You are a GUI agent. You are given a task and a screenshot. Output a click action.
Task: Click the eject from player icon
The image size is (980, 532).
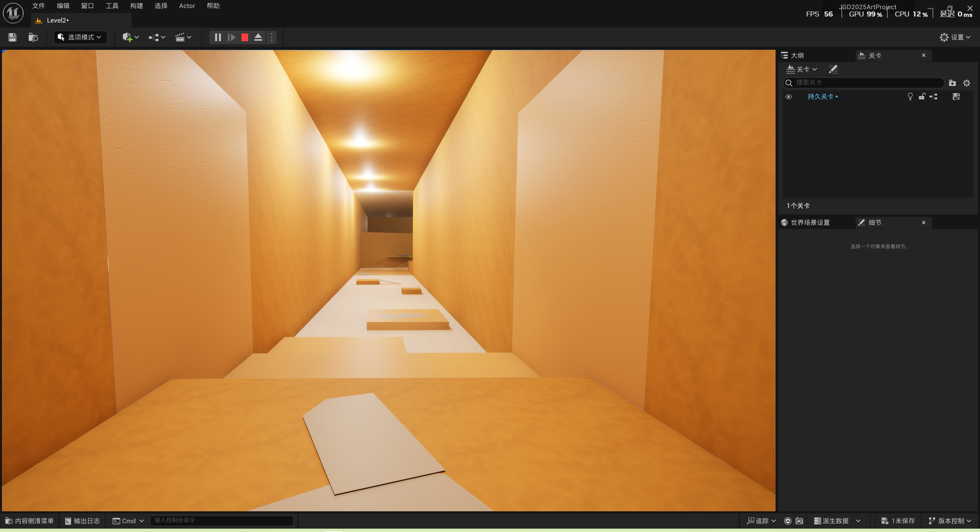click(258, 37)
